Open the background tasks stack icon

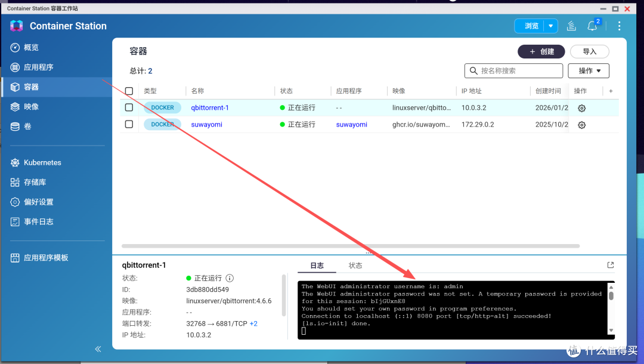571,26
